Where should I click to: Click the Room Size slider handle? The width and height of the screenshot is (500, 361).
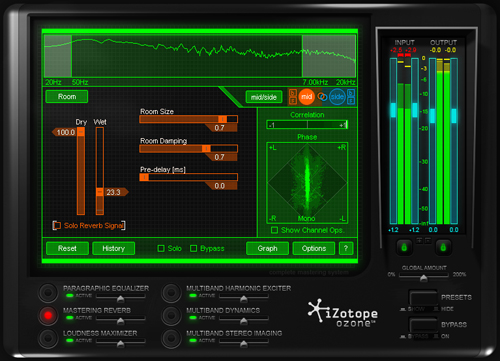(222, 119)
